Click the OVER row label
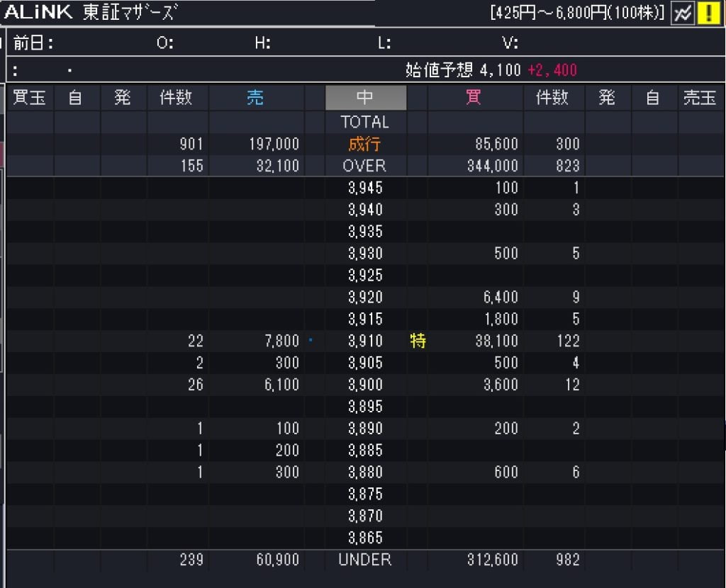The image size is (726, 588). coord(365,166)
